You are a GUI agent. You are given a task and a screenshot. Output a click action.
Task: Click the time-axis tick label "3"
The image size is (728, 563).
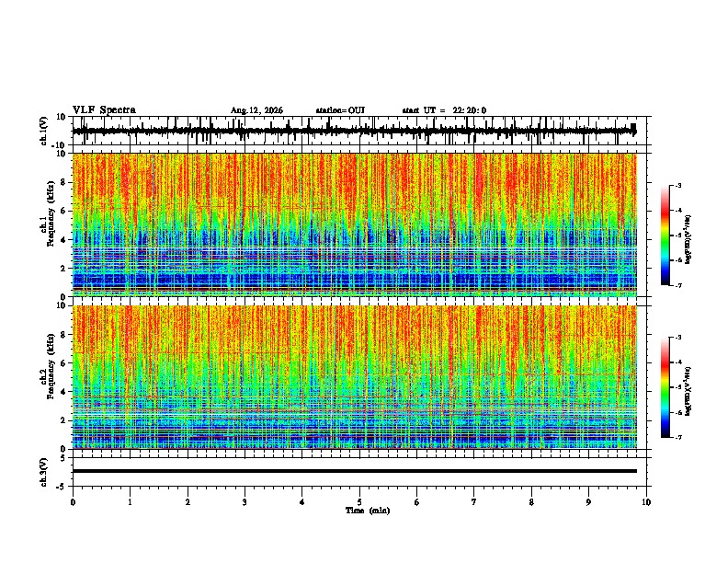point(245,502)
